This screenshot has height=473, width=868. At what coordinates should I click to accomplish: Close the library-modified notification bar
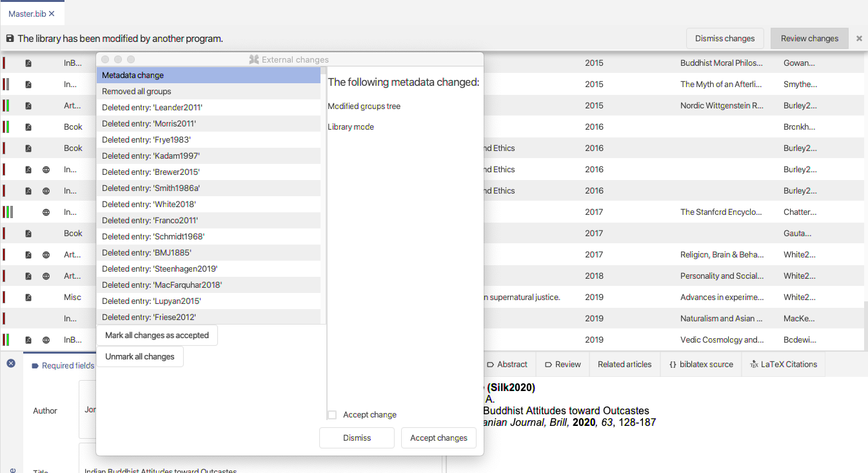pyautogui.click(x=859, y=39)
